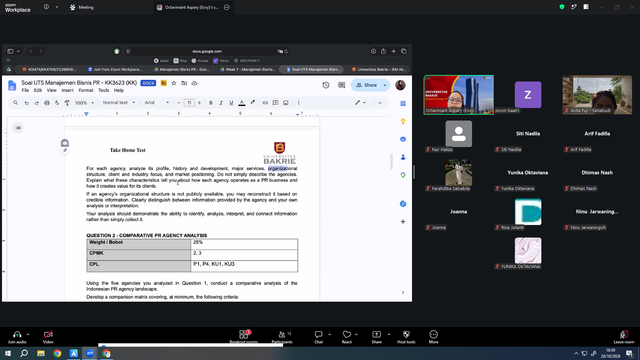
Task: Switch to Universitas Bakrie browser tab
Action: [x=378, y=69]
